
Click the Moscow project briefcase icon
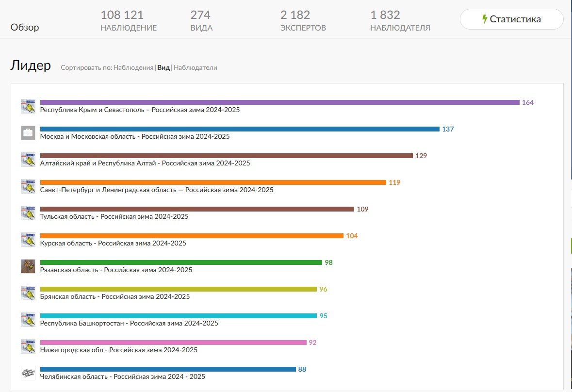coord(28,133)
